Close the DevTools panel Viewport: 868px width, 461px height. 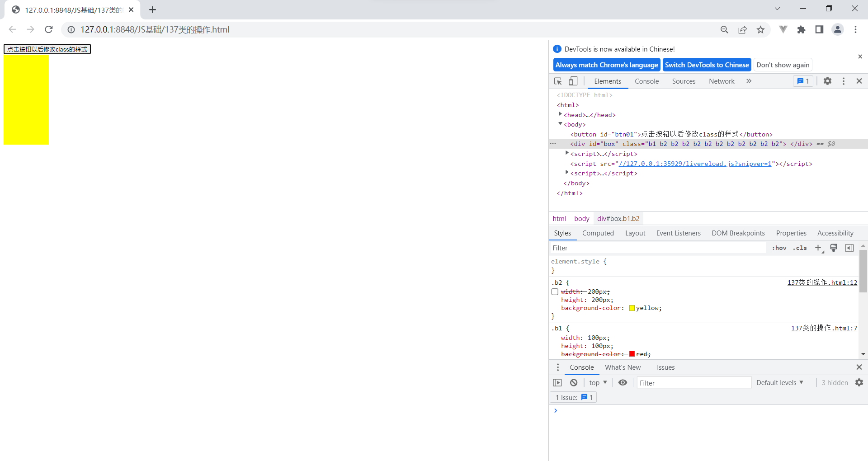click(859, 81)
